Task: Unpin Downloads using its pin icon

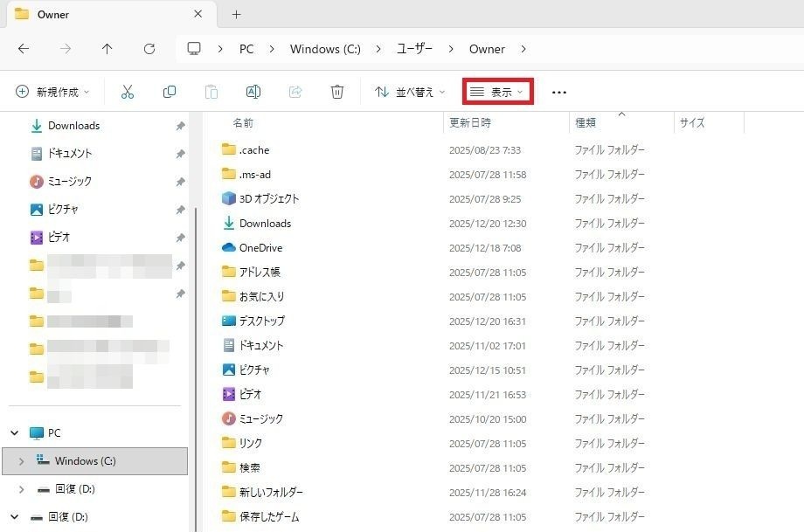Action: pyautogui.click(x=180, y=126)
